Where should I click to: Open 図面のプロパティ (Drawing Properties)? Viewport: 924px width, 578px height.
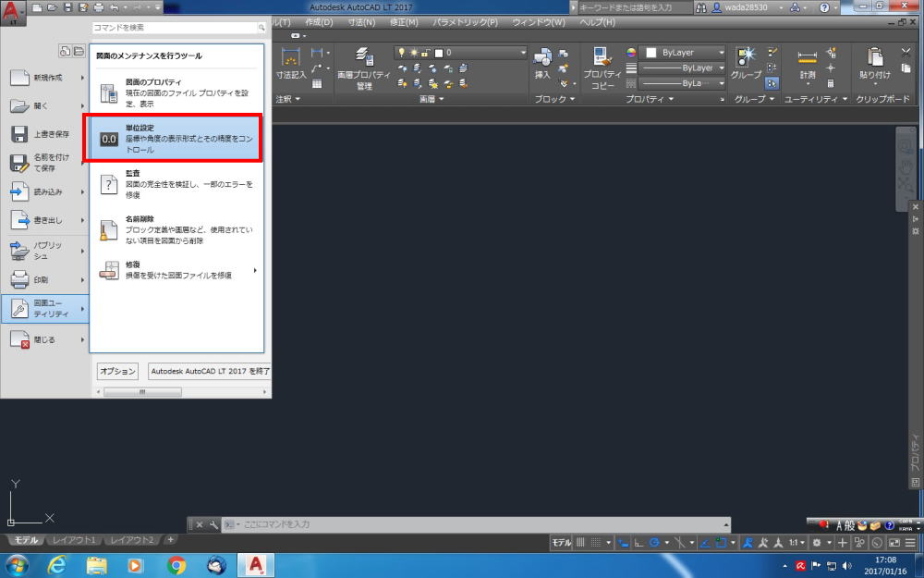[x=176, y=92]
